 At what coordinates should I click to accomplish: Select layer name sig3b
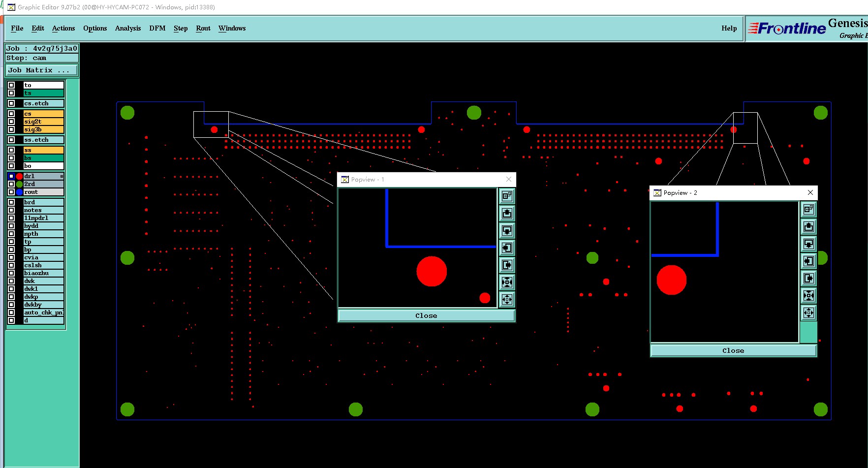point(44,129)
